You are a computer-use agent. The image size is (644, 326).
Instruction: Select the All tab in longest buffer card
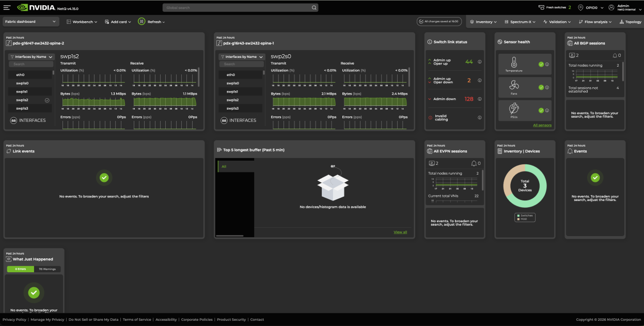(x=235, y=166)
